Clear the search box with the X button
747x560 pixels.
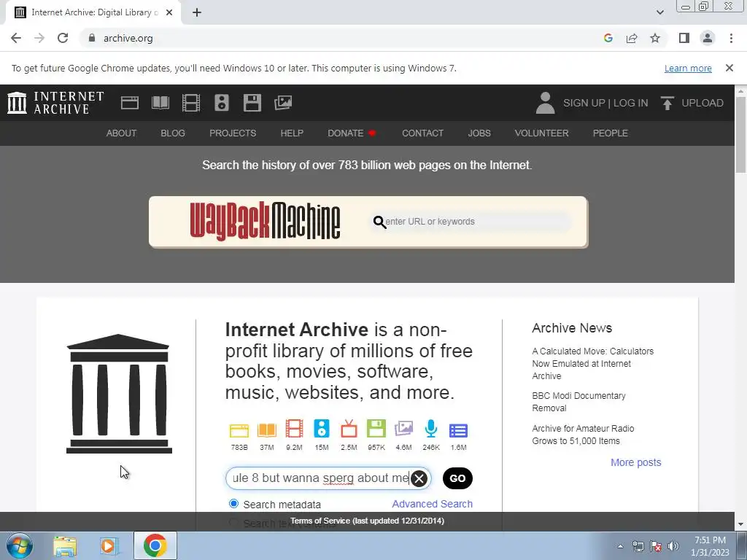coord(419,478)
